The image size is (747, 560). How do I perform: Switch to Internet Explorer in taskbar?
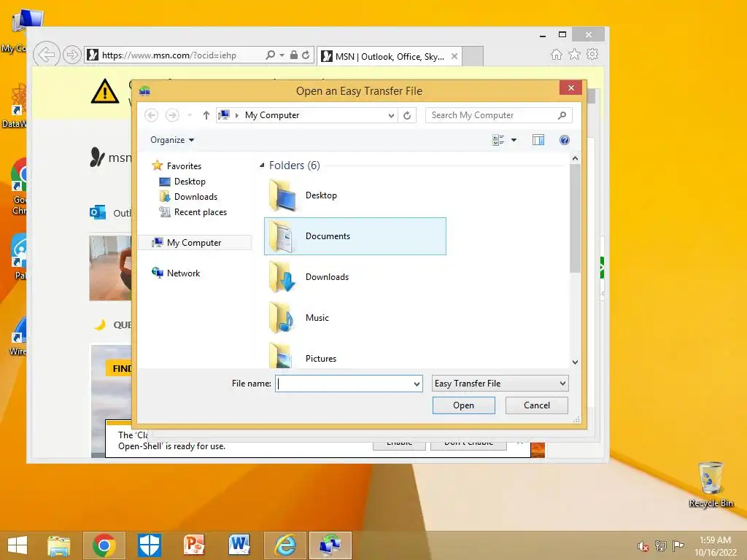click(285, 545)
